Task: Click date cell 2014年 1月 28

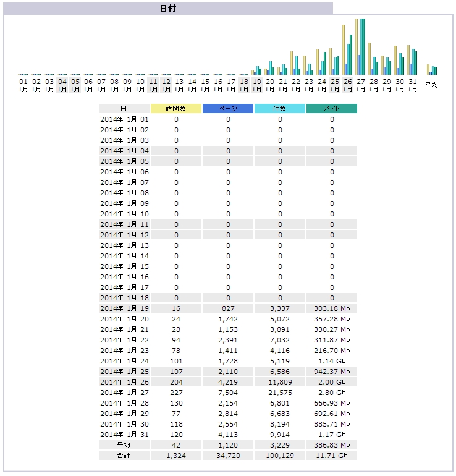Action: point(124,403)
